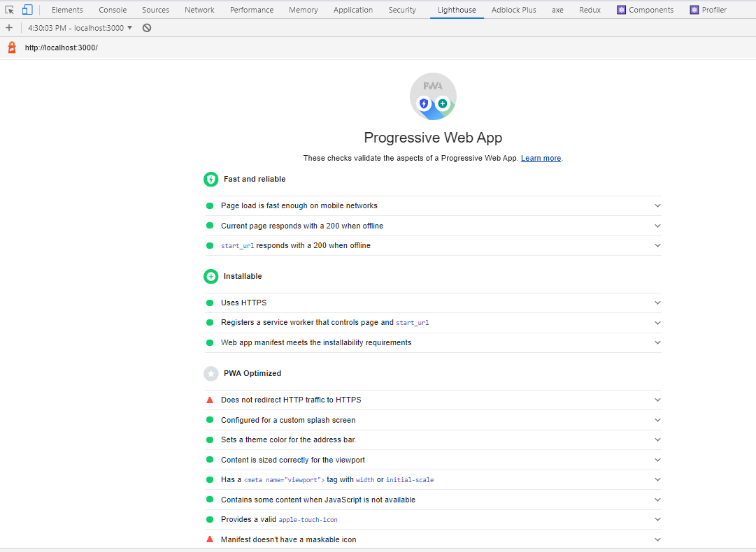Expand the meta viewport tag audit chevron
This screenshot has height=552, width=756.
657,480
